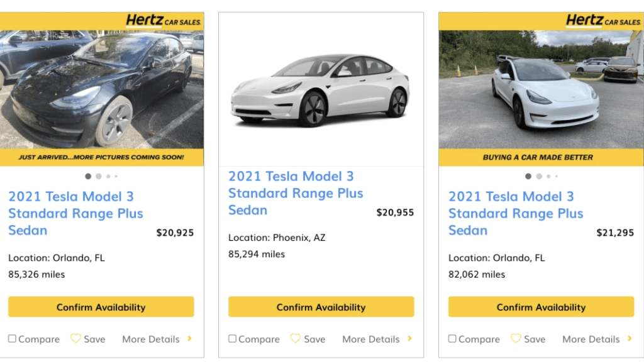
Task: Click the white Tesla stock photo thumbnail
Action: pyautogui.click(x=321, y=88)
